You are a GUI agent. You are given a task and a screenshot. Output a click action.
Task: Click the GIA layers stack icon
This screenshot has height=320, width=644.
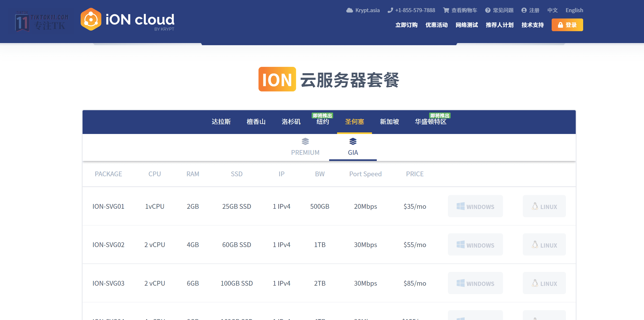click(353, 141)
